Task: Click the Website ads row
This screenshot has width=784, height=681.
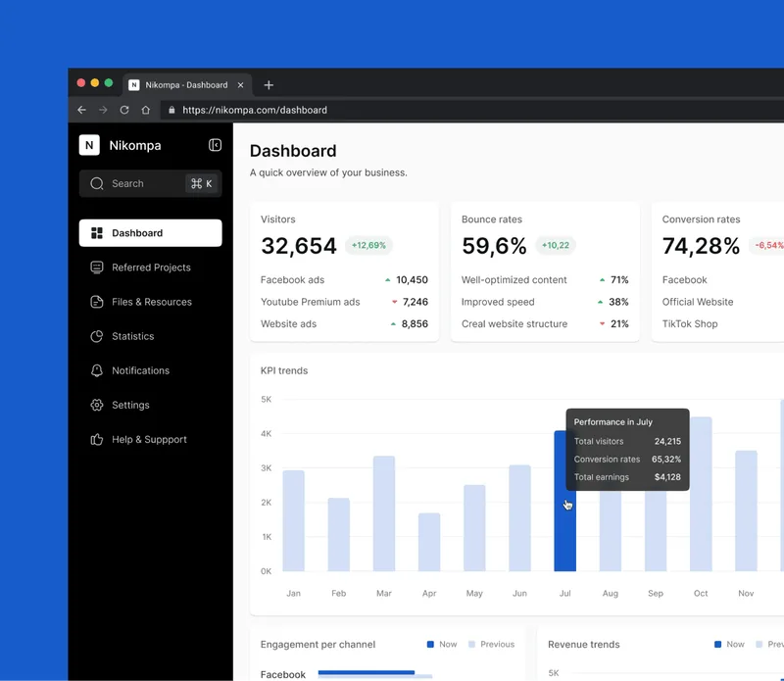Action: click(x=344, y=324)
